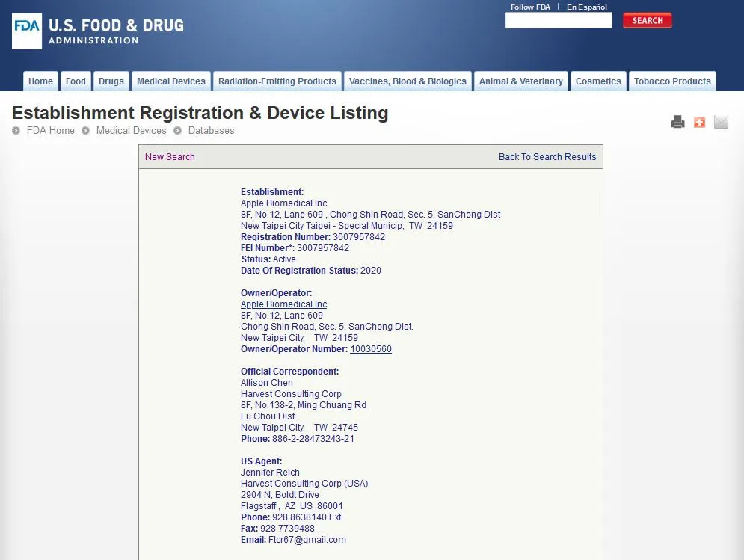Go to the Tobacco Products tab
The image size is (744, 560).
[672, 81]
